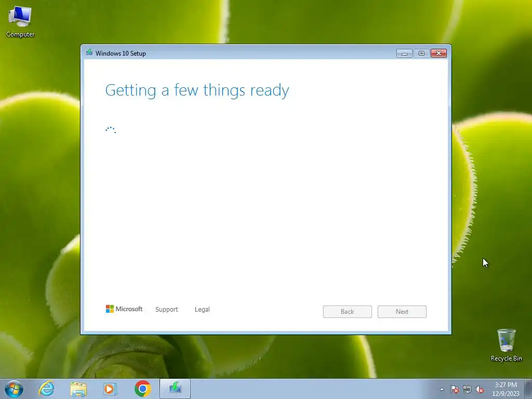
Task: Maximize the Windows 10 Setup window
Action: (421, 54)
